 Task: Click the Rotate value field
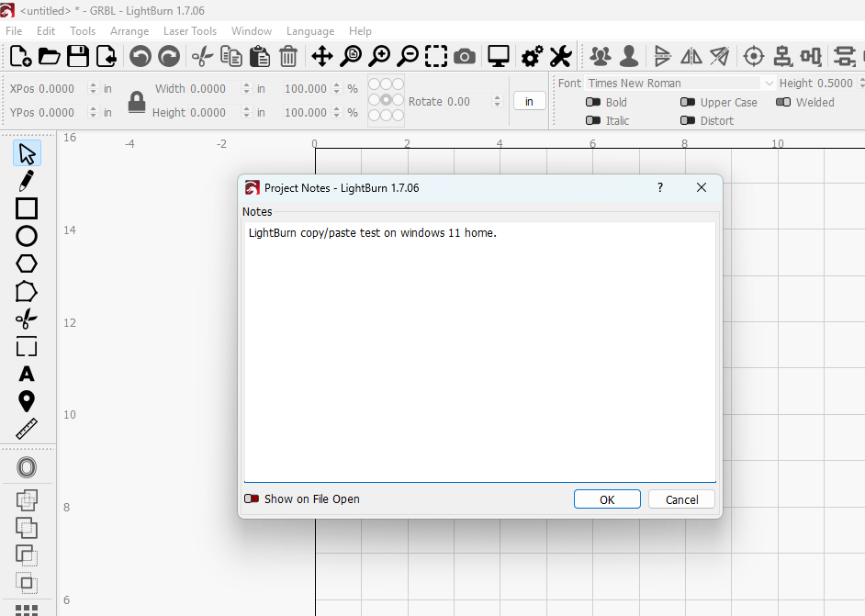tap(467, 102)
